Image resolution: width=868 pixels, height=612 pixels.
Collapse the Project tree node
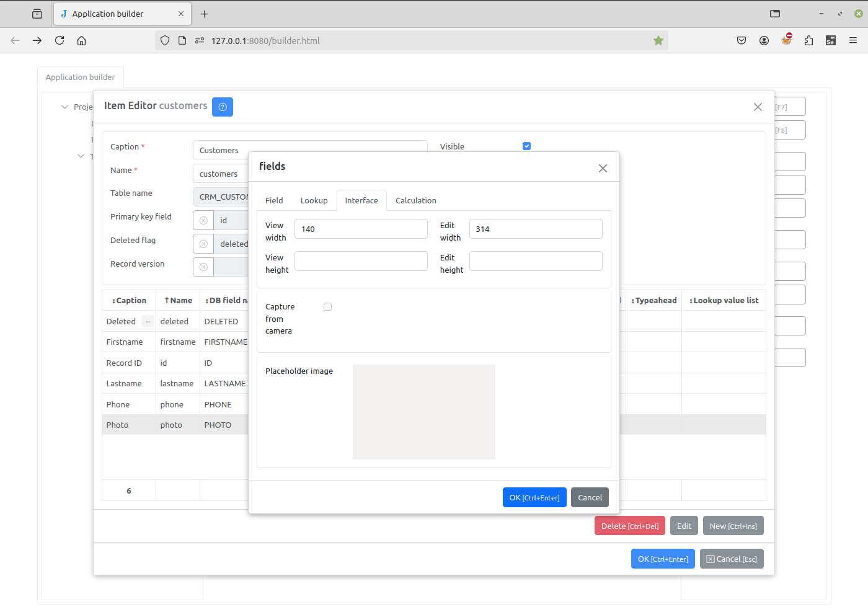coord(64,107)
